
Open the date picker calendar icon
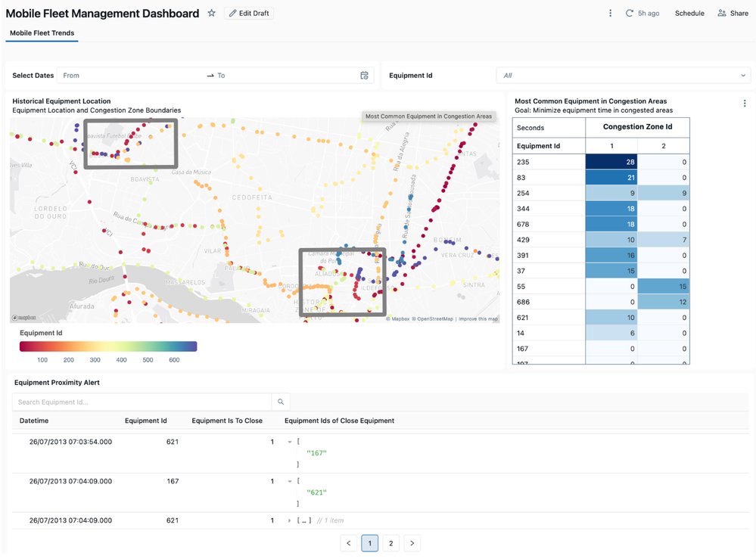[364, 76]
